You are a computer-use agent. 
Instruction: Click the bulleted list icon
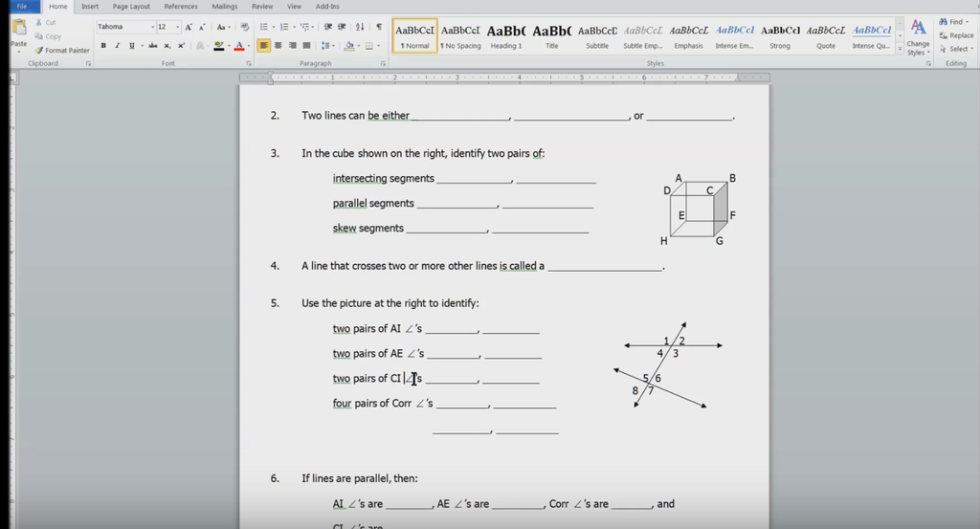(x=264, y=27)
